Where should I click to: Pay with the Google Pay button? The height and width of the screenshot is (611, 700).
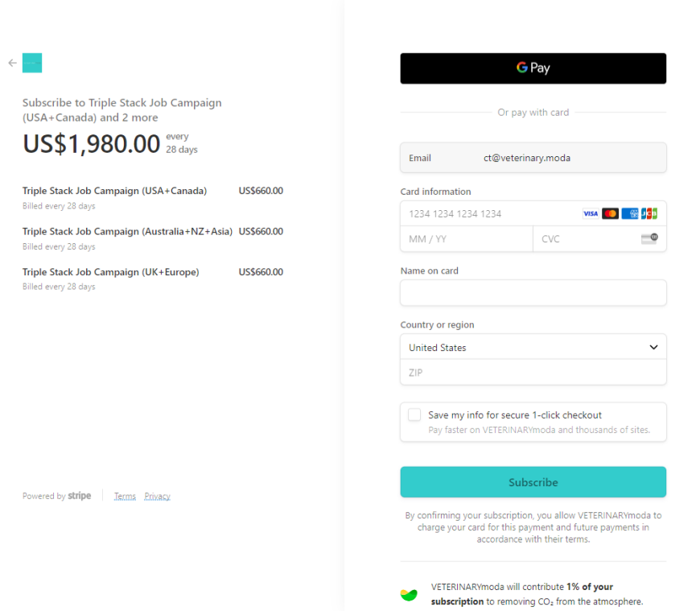533,68
